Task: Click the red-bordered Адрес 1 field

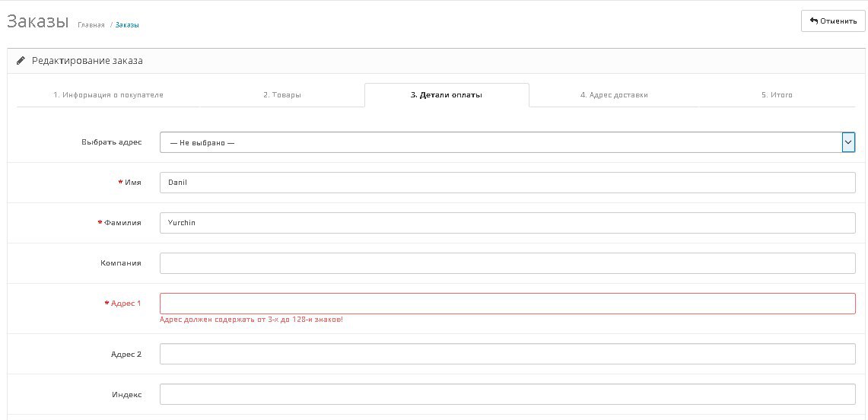Action: click(x=507, y=304)
